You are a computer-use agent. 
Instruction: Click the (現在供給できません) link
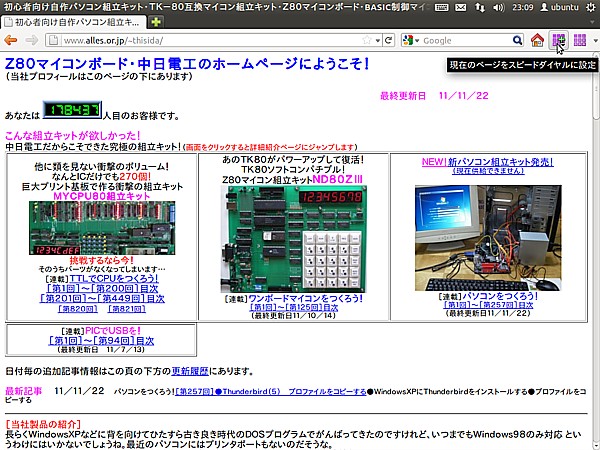coord(488,171)
